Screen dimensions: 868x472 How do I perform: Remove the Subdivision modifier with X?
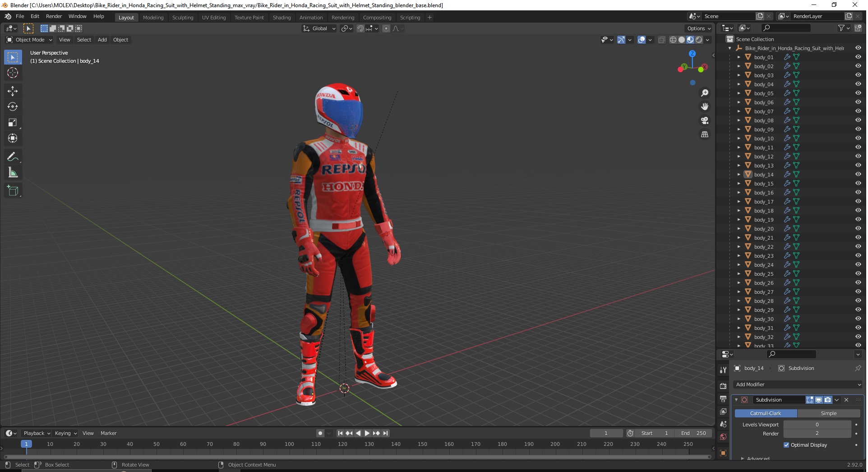point(846,400)
